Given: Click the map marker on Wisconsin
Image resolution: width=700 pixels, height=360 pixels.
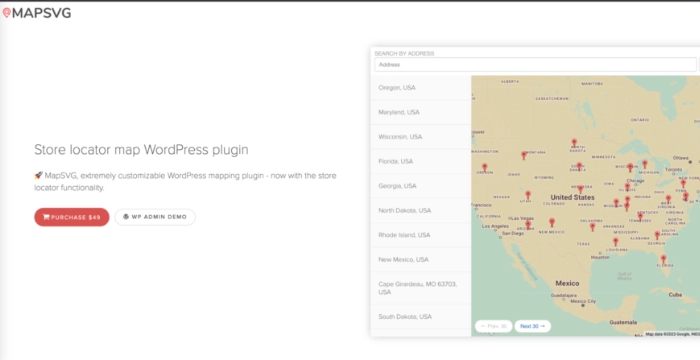Looking at the screenshot, I should click(x=630, y=167).
